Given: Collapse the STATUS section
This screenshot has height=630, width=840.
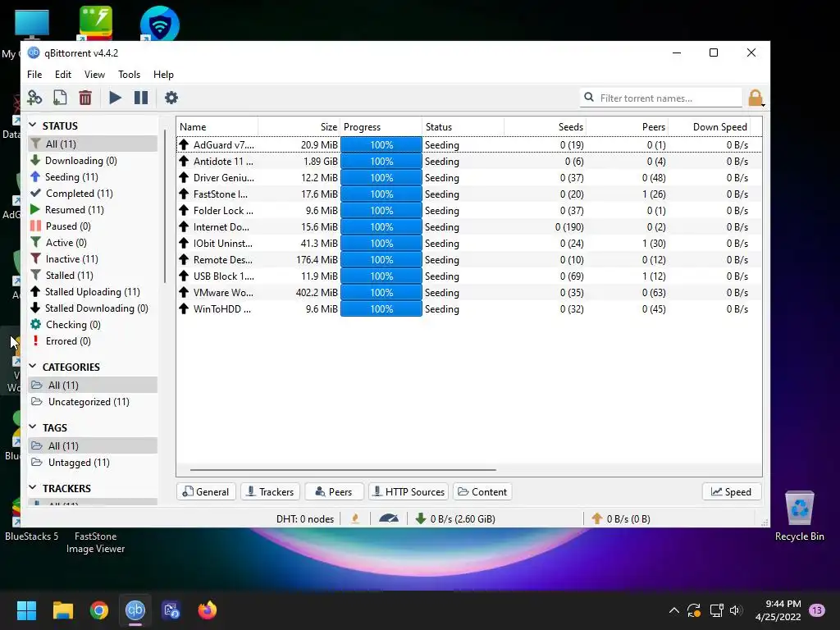Looking at the screenshot, I should pyautogui.click(x=33, y=126).
